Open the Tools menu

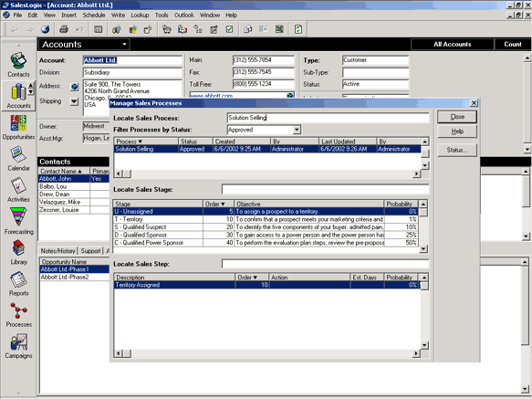[x=162, y=15]
